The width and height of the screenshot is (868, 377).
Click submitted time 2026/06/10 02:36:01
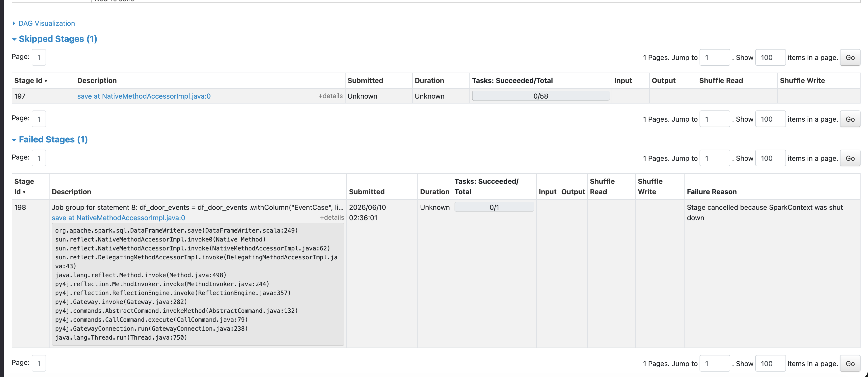367,213
